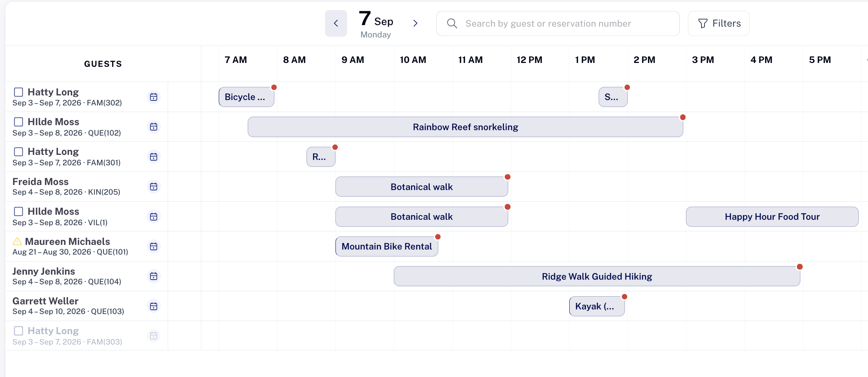Go to next day with right chevron
Image resolution: width=868 pixels, height=377 pixels.
pos(415,23)
